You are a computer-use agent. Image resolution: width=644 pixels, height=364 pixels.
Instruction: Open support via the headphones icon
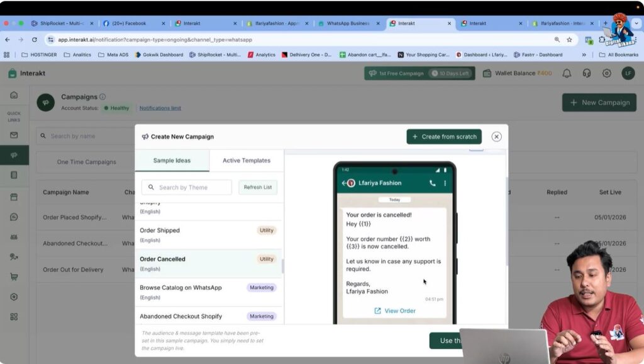tap(587, 73)
